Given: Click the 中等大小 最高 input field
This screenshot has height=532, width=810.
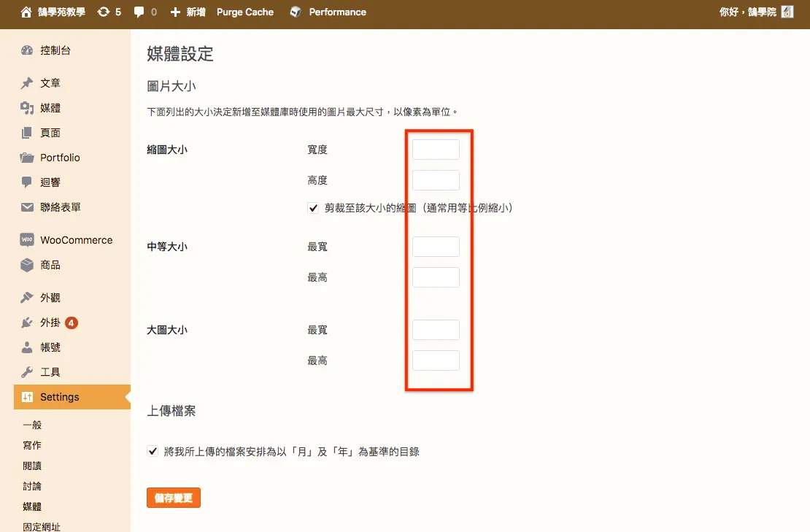Looking at the screenshot, I should click(x=436, y=277).
